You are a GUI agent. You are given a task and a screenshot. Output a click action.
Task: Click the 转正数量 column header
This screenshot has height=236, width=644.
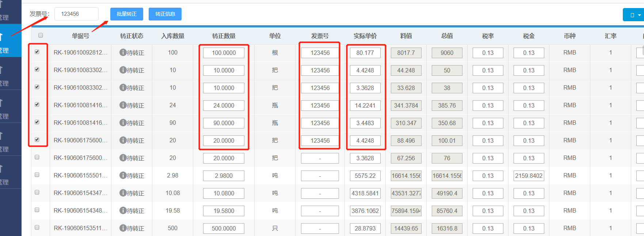pyautogui.click(x=224, y=36)
